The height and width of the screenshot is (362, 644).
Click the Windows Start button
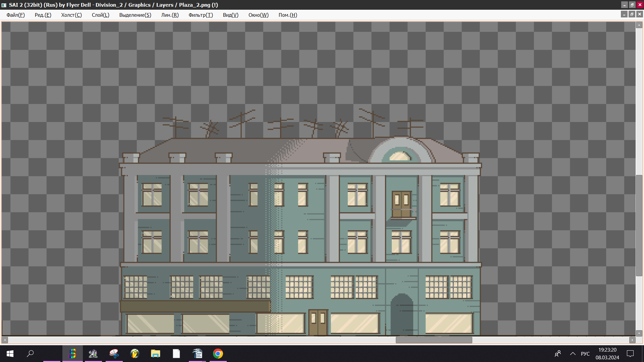click(x=10, y=354)
